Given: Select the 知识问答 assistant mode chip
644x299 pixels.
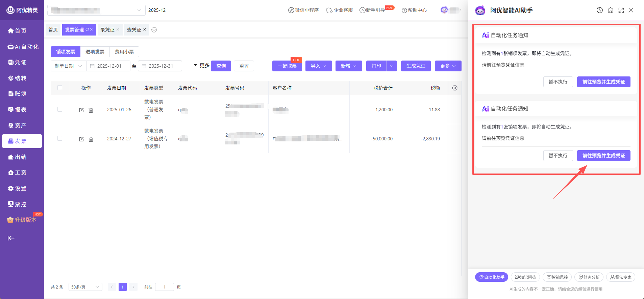Looking at the screenshot, I should pos(525,277).
